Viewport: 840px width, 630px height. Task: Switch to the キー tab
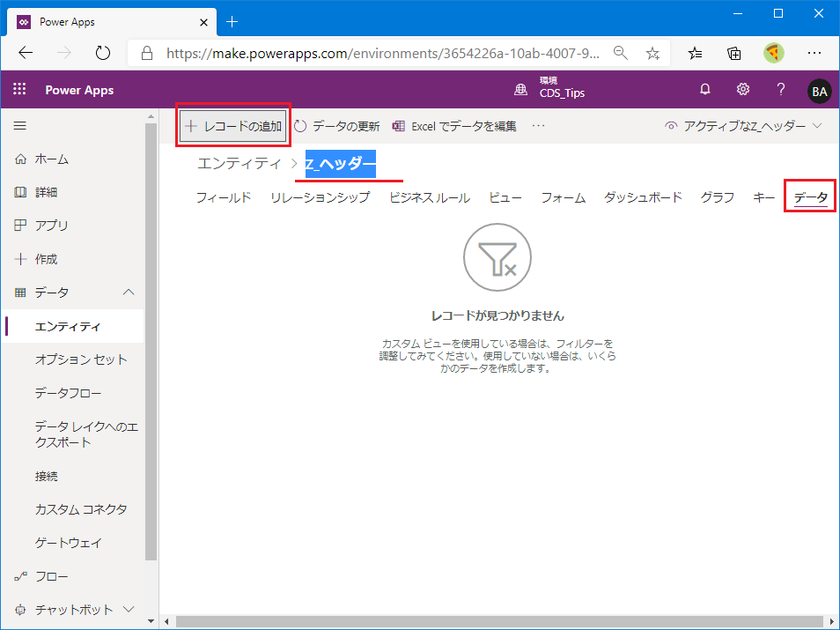pyautogui.click(x=763, y=197)
